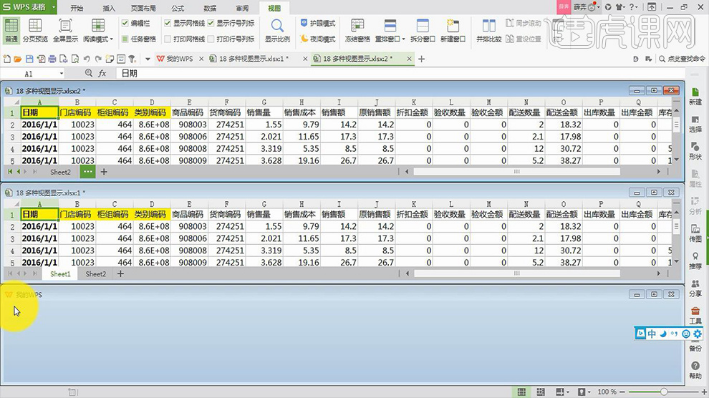Click the redo arrow icon
Screen dimensions: 709x399
click(98, 59)
